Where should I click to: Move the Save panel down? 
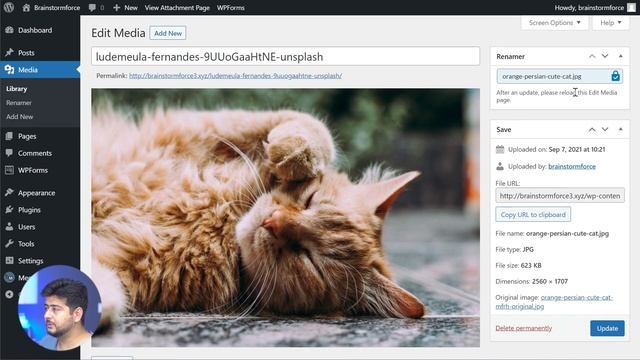(x=605, y=129)
